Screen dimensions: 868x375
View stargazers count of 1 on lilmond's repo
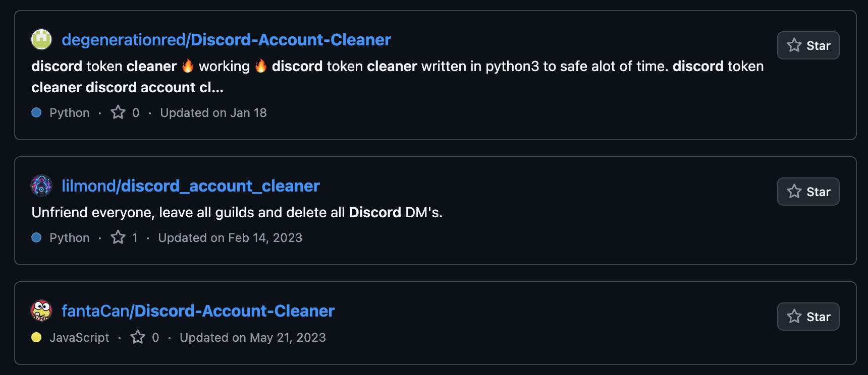click(136, 237)
